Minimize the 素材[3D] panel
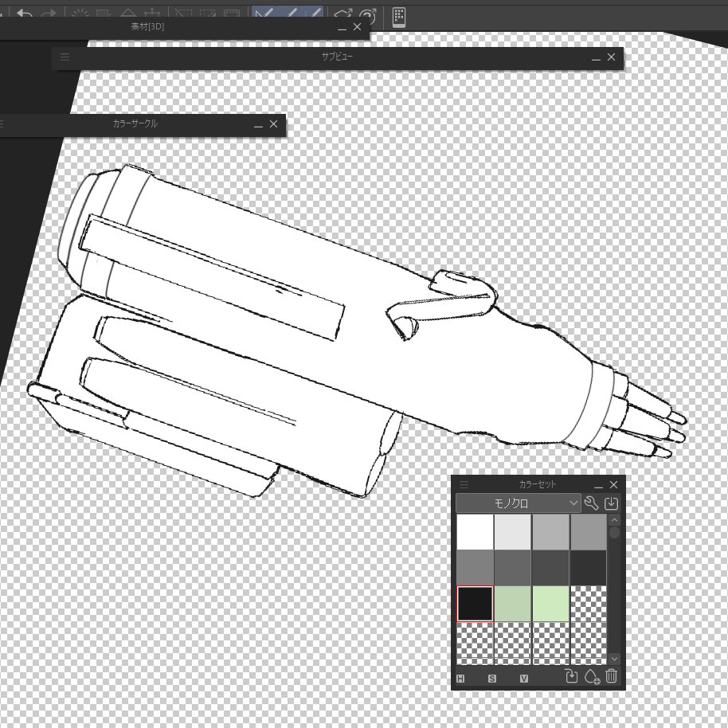This screenshot has height=728, width=728. (342, 29)
